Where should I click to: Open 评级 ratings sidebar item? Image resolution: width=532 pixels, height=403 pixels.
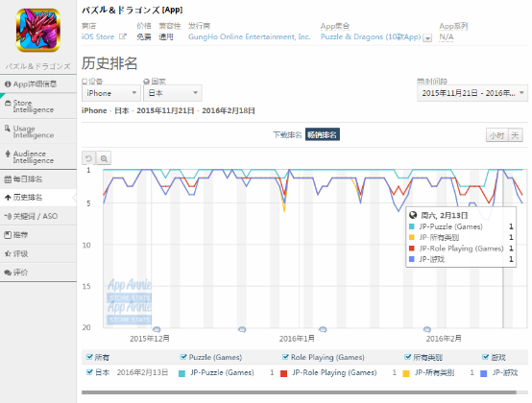[x=38, y=253]
